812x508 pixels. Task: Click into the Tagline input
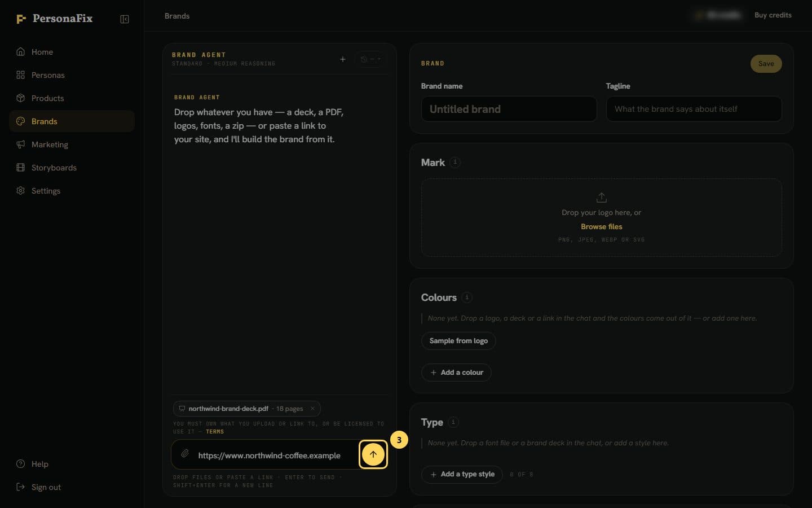point(694,109)
